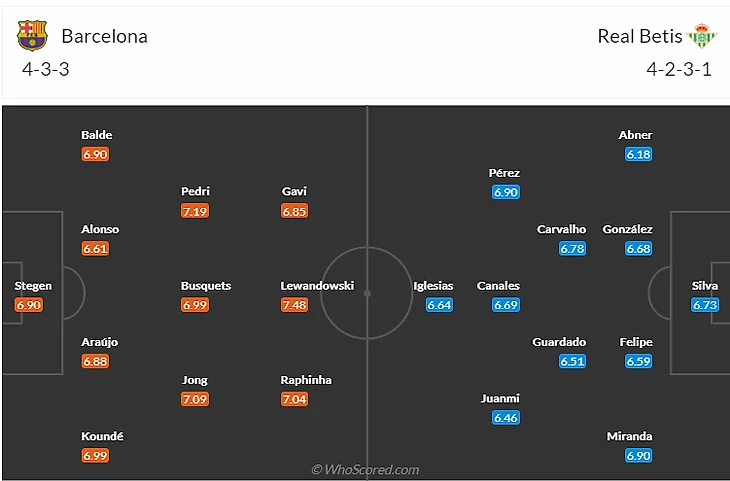Click Barcelona's 4-3-3 formation text

45,71
